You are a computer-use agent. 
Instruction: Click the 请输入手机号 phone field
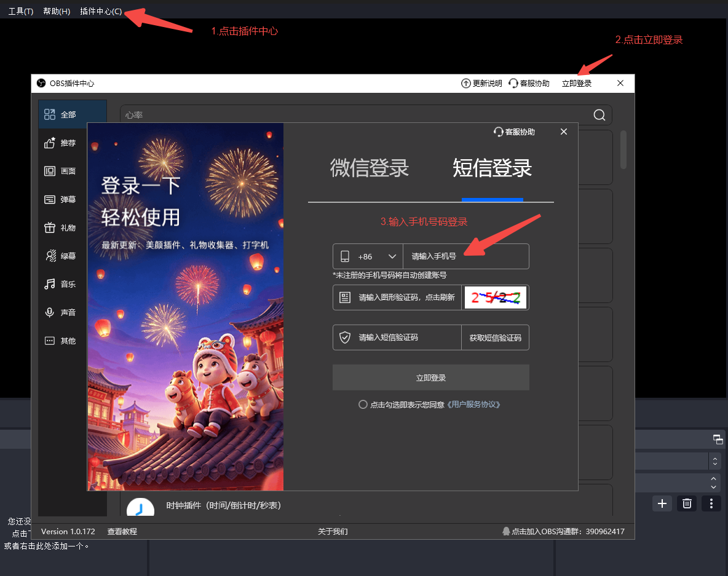(x=466, y=256)
